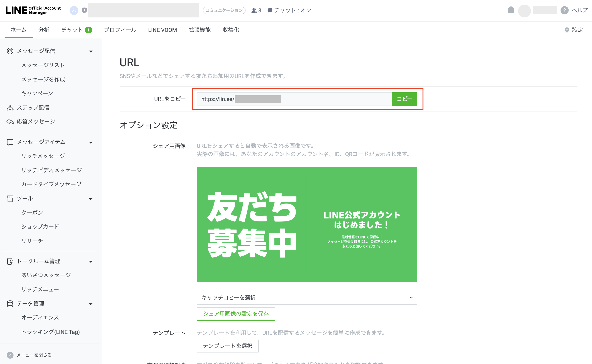Click the 応答メッセージ reply arrow icon

pyautogui.click(x=10, y=122)
